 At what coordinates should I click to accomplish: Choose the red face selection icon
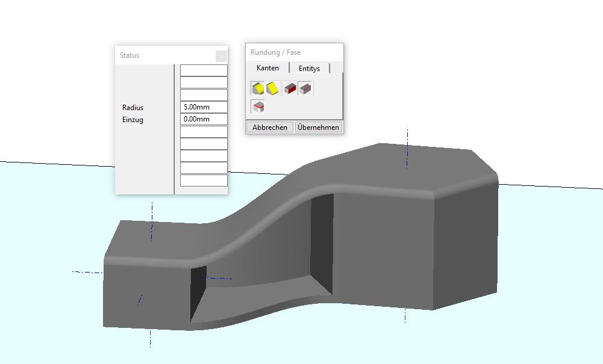(290, 88)
